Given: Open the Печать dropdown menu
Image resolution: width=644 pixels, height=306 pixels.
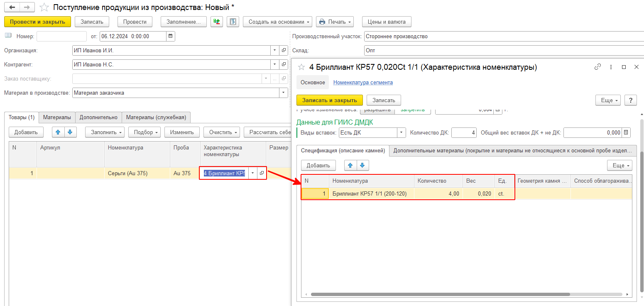Looking at the screenshot, I should click(335, 22).
